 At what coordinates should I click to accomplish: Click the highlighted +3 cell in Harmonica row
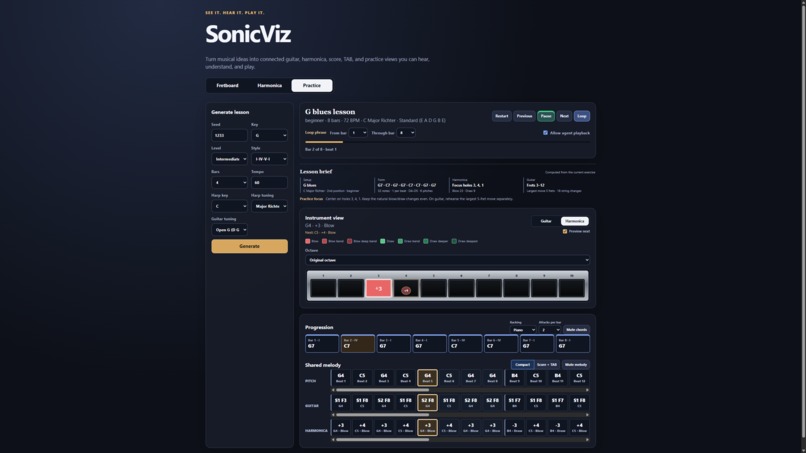point(427,427)
